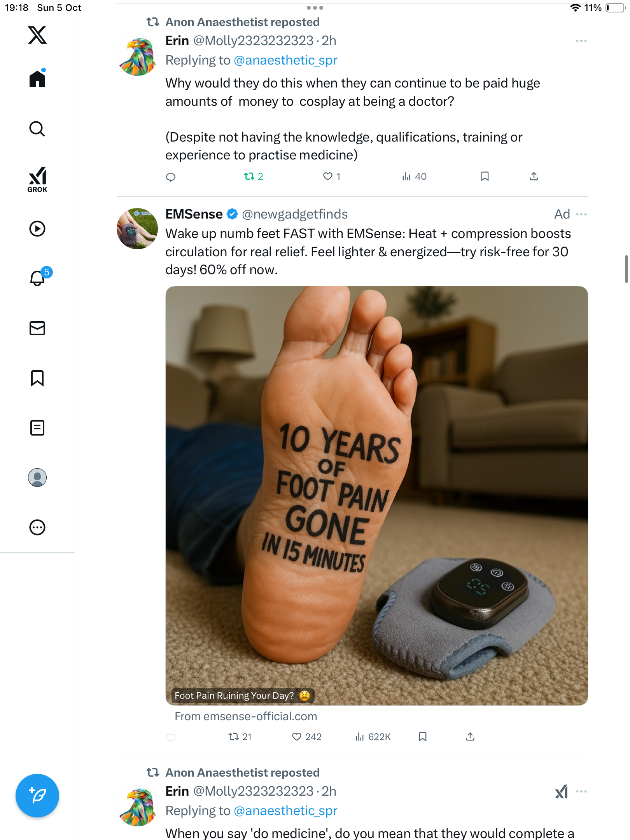Open the Lists icon in sidebar
This screenshot has height=840, width=630.
coord(37,428)
